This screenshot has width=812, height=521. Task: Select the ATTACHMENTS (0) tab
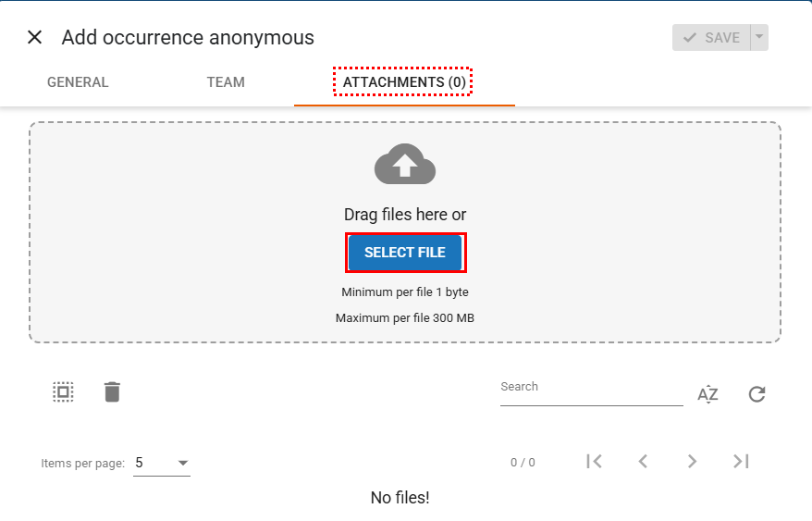pyautogui.click(x=404, y=82)
